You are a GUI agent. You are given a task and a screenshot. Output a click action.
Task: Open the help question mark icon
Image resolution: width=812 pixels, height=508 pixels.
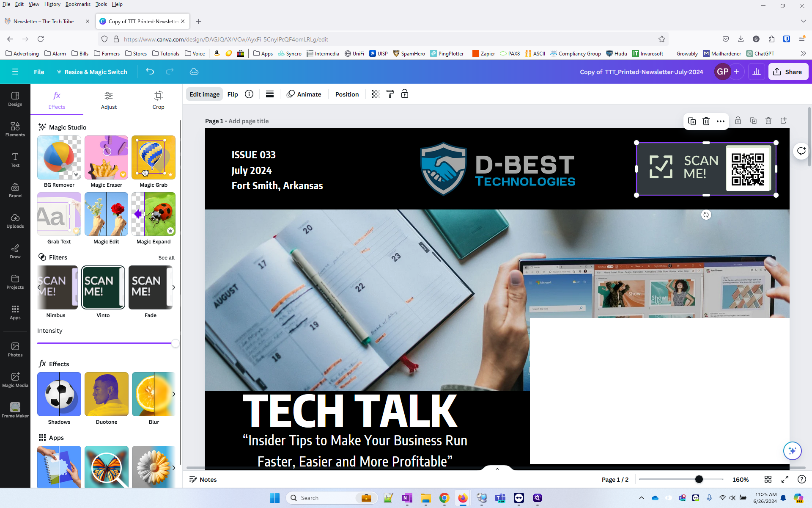(x=801, y=479)
